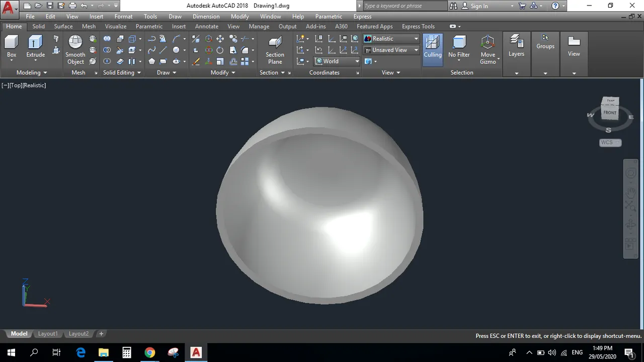Switch to the Visualize ribbon tab
Viewport: 644px width, 362px height.
(x=116, y=26)
